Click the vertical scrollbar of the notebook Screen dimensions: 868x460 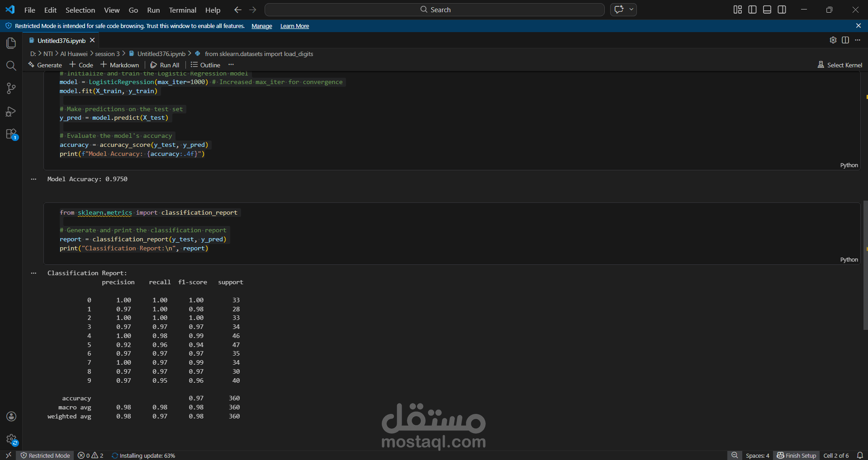pyautogui.click(x=865, y=265)
